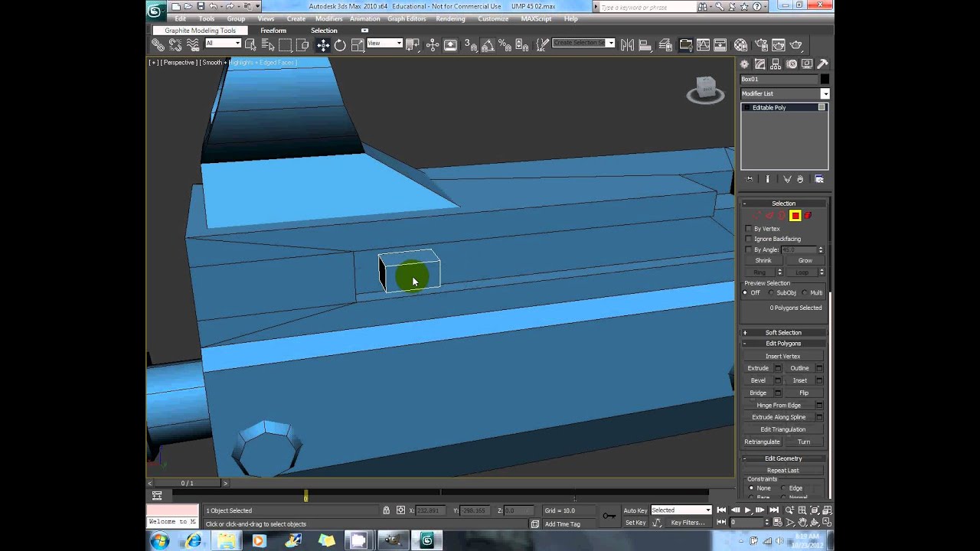Open the reference coordinate View dropdown

point(384,44)
